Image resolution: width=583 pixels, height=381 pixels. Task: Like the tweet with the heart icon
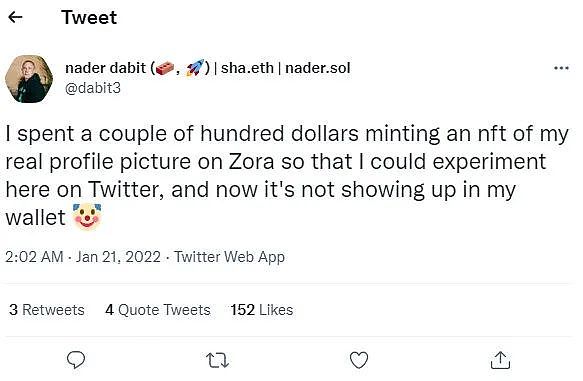(359, 360)
